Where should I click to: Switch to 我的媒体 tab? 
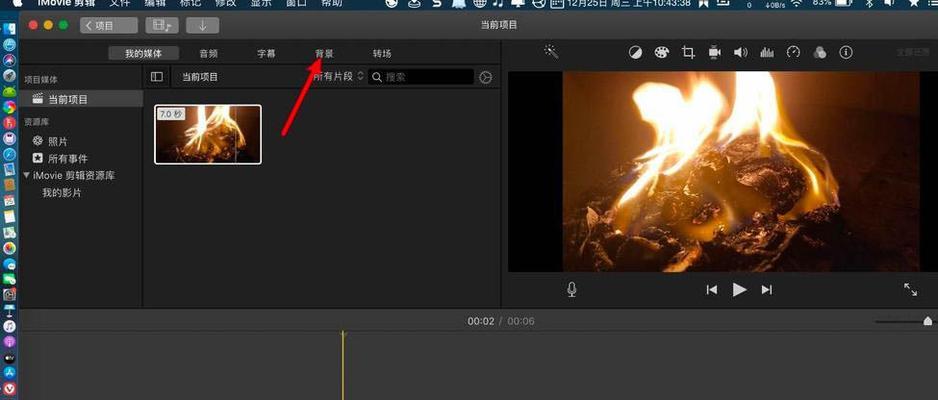click(143, 53)
